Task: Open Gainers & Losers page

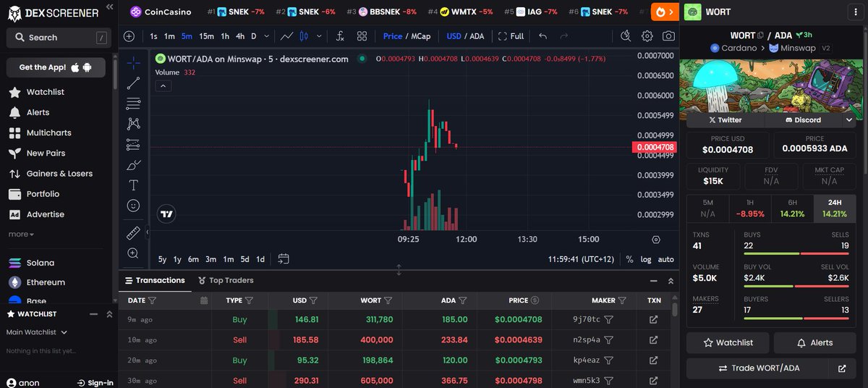Action: pos(50,174)
